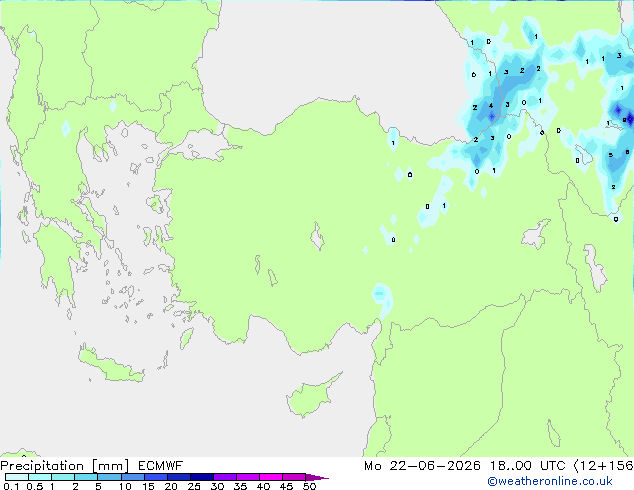Pick the 35–40 mm violet legend swatch
The height and width of the screenshot is (490, 634).
click(247, 477)
